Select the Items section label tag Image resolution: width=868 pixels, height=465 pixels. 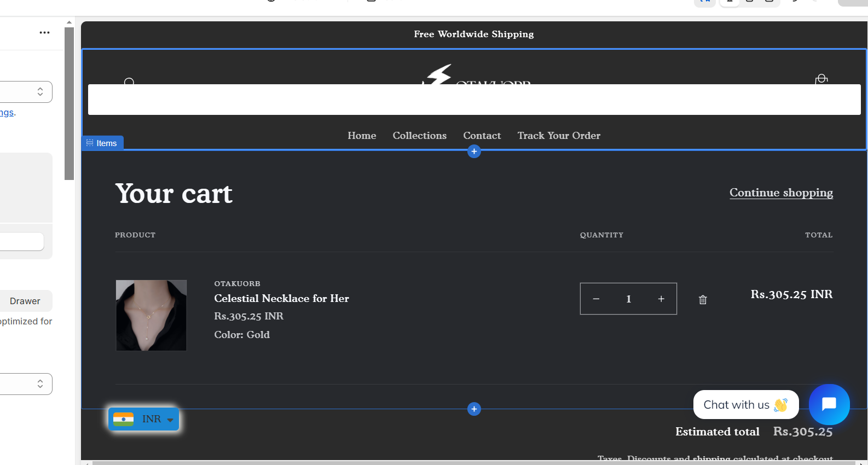103,143
